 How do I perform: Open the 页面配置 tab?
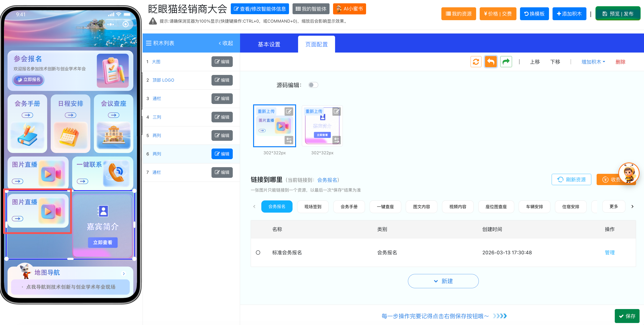[316, 44]
